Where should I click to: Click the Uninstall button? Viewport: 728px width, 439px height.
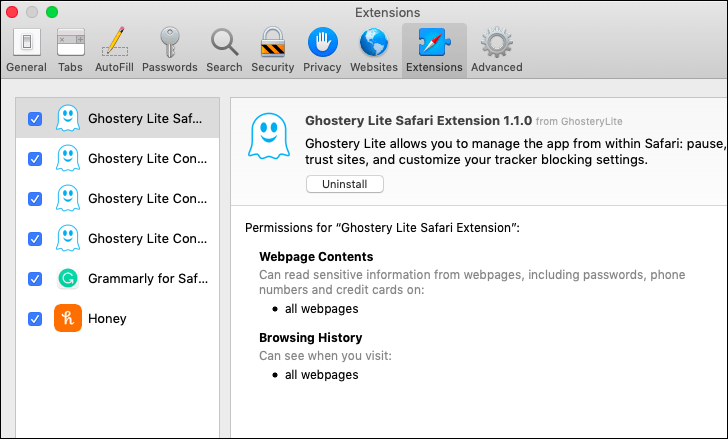click(344, 184)
